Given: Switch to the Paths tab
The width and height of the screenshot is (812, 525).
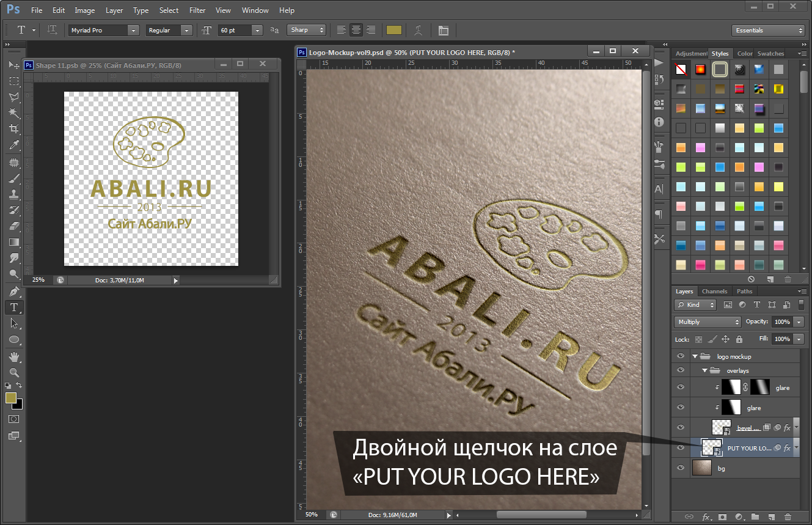Looking at the screenshot, I should pyautogui.click(x=744, y=292).
